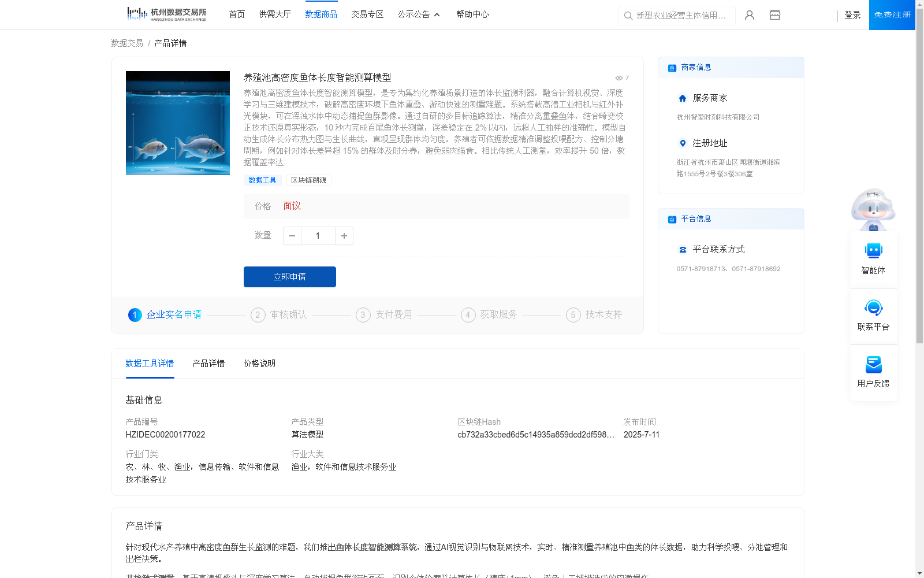Open the user profile icon
Image resolution: width=924 pixels, height=578 pixels.
750,15
